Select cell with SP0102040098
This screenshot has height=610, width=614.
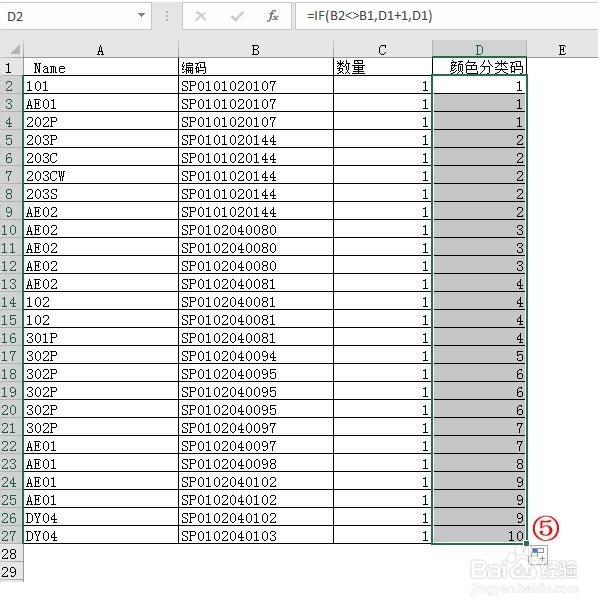point(255,464)
